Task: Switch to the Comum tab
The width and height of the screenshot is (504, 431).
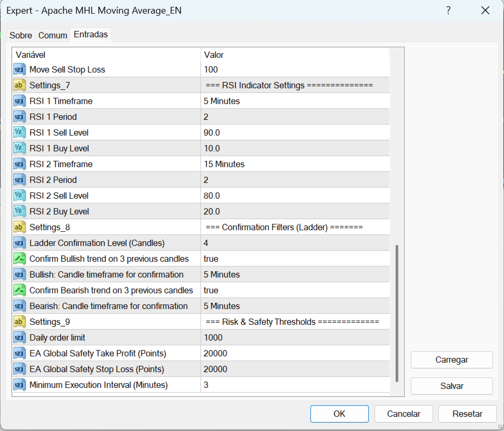Action: (53, 35)
